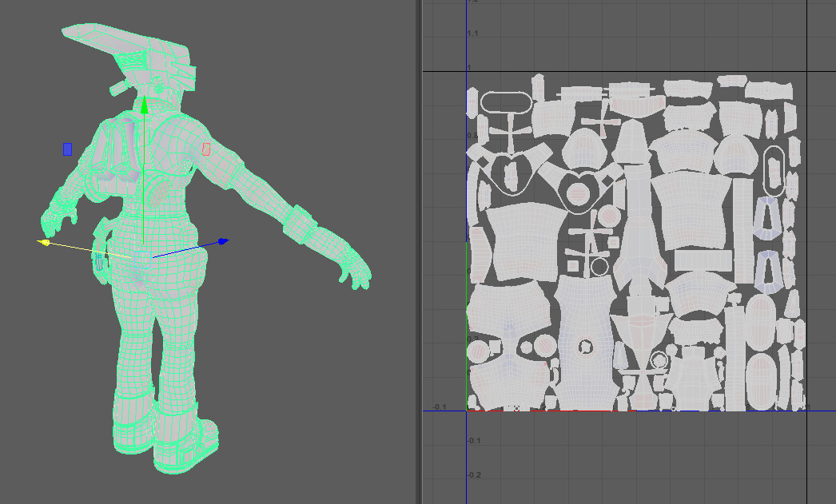Screen dimensions: 836x504
Task: Click the -0.2 grid label below the UV editor
Action: pyautogui.click(x=473, y=474)
